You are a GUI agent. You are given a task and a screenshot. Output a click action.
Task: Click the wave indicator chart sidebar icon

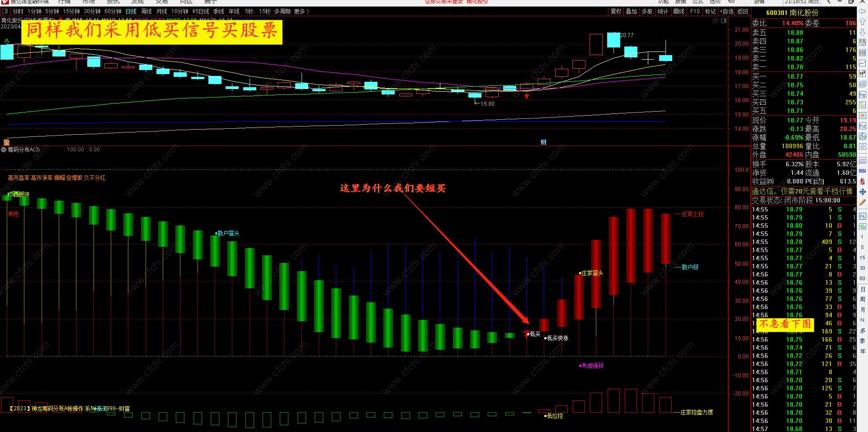tap(862, 160)
